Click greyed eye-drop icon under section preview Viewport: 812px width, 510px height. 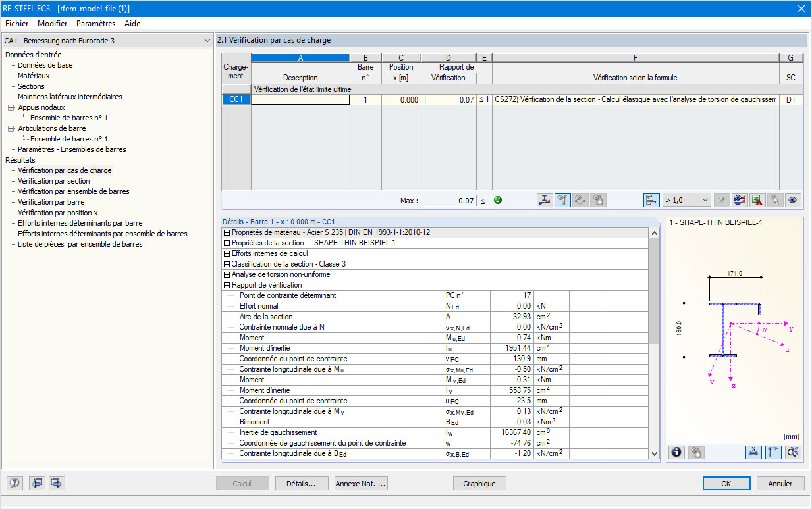click(x=695, y=452)
